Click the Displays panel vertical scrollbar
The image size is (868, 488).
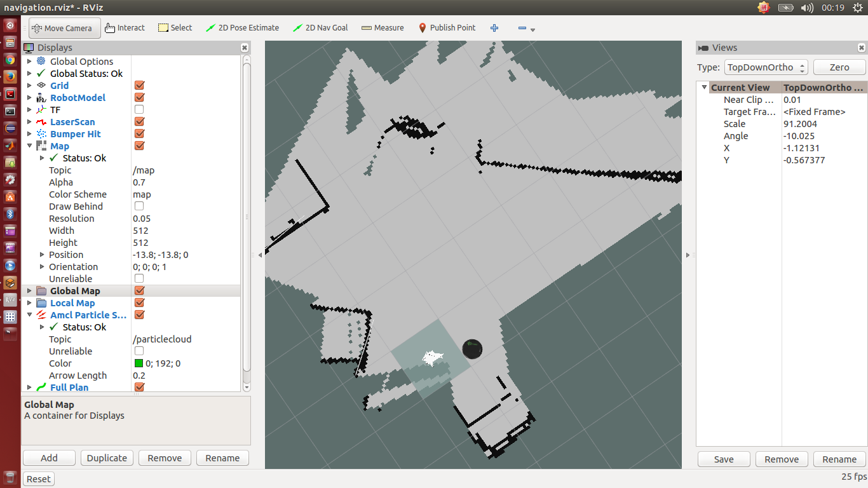pos(247,216)
